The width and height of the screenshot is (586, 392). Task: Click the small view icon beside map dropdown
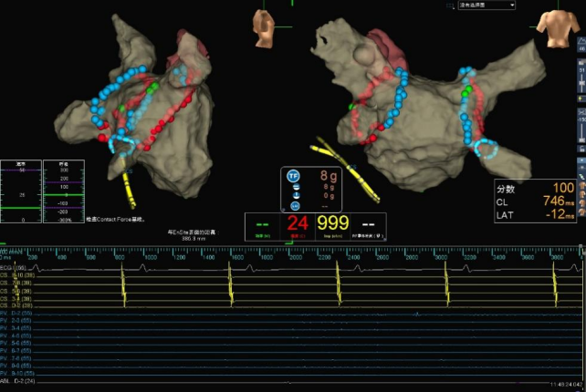[450, 5]
